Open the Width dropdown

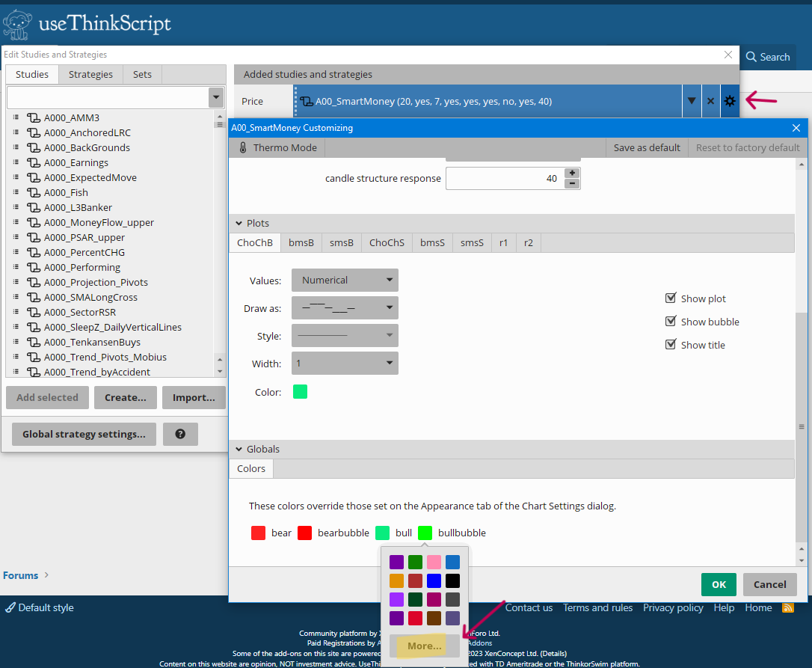click(345, 364)
